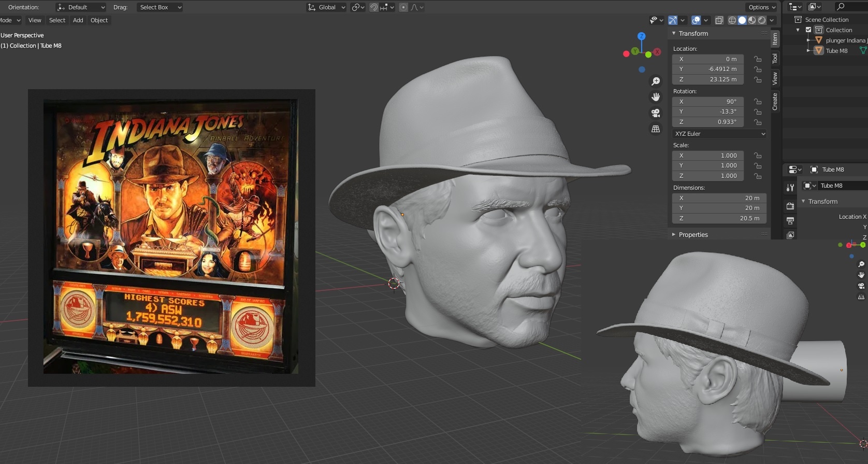Open the Add menu

point(78,20)
